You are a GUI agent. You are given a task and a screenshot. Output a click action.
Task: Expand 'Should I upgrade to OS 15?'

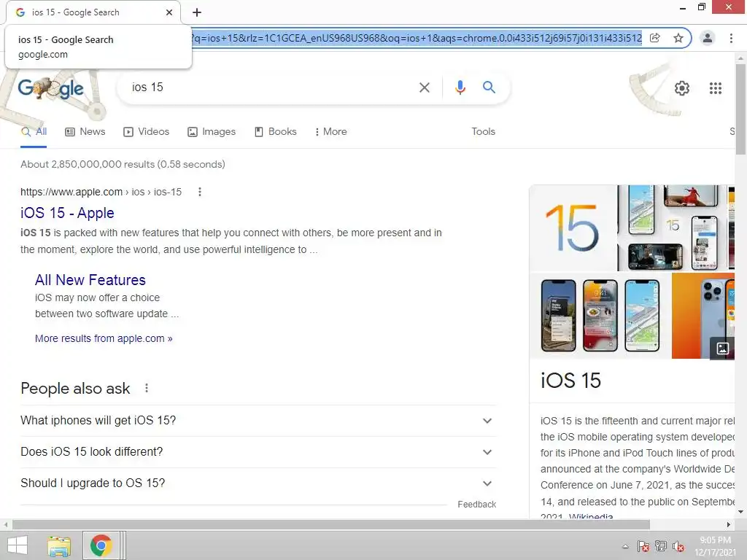258,483
